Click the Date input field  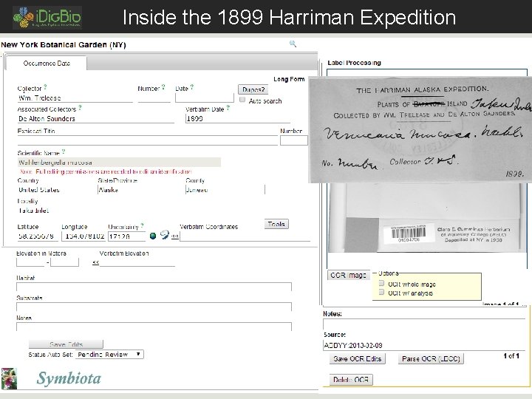click(205, 98)
